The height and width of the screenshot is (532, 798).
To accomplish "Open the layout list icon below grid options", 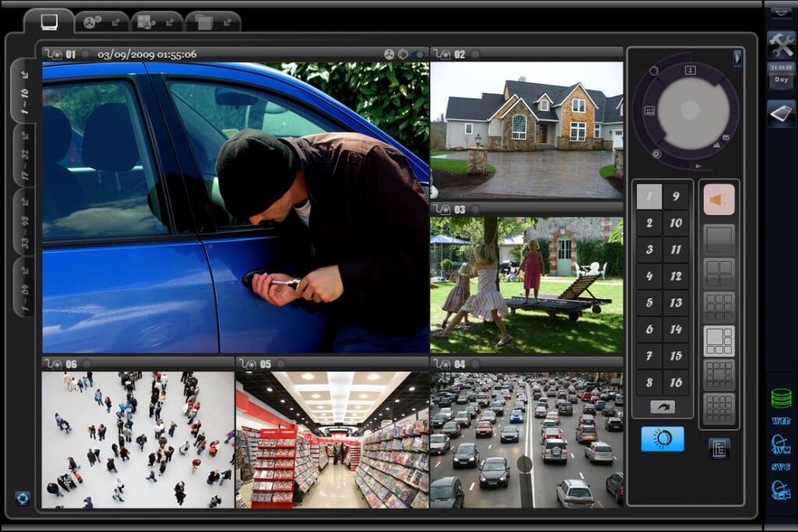I will click(x=719, y=448).
